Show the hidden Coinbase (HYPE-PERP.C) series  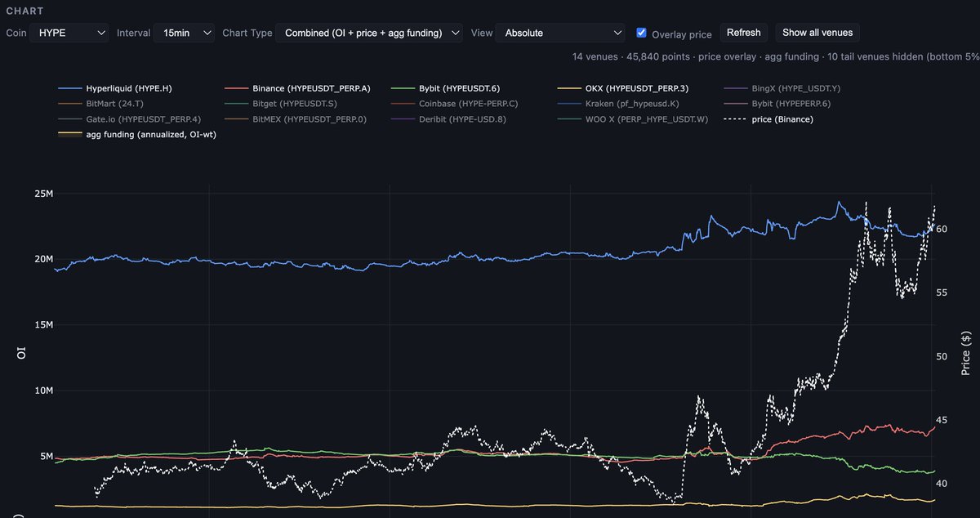tap(453, 103)
